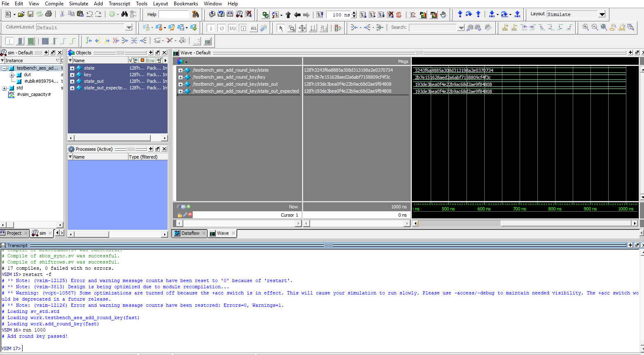The width and height of the screenshot is (644, 355).
Task: Expand the dut instance in sim tree
Action: coord(12,75)
